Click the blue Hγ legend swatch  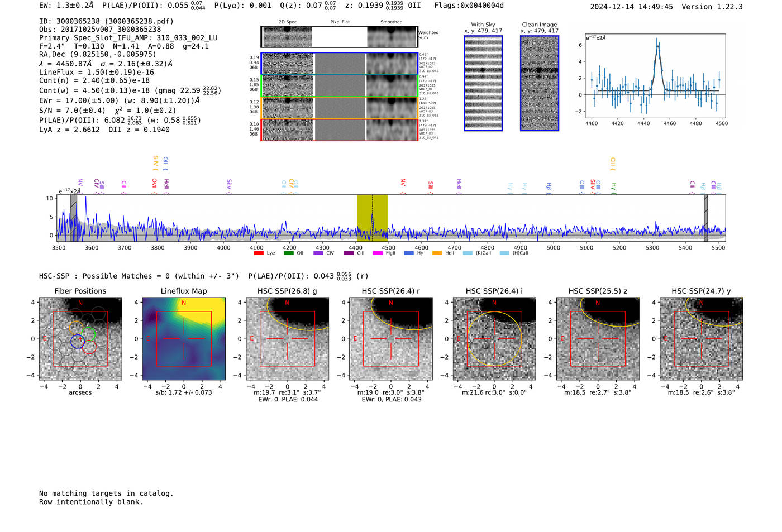coord(409,253)
